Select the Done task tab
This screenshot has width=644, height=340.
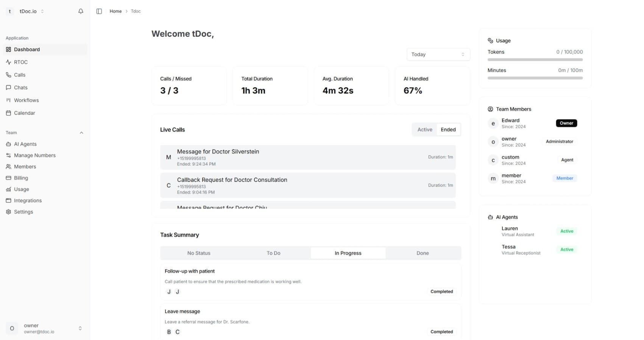point(423,253)
